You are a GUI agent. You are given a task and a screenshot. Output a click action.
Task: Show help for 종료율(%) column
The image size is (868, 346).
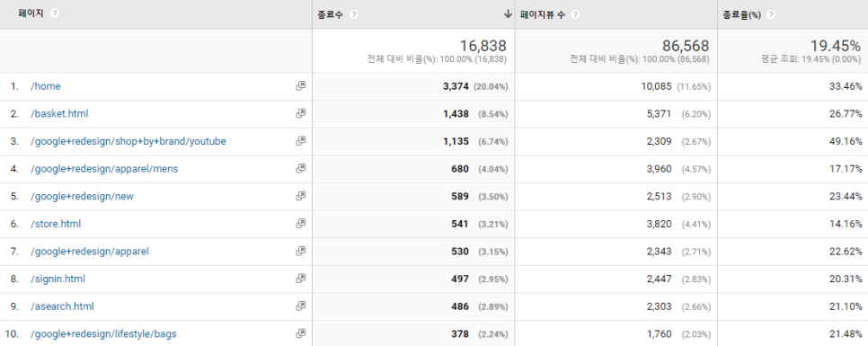tap(771, 15)
